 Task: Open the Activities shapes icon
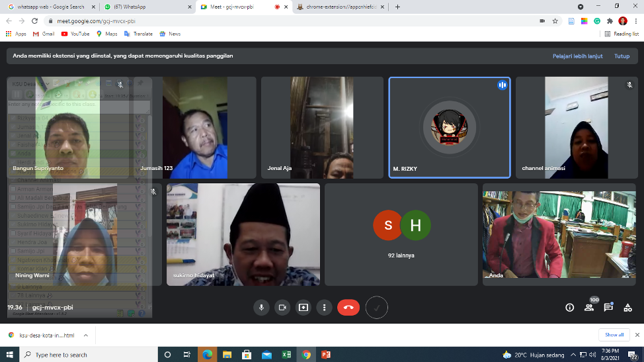[x=627, y=307]
